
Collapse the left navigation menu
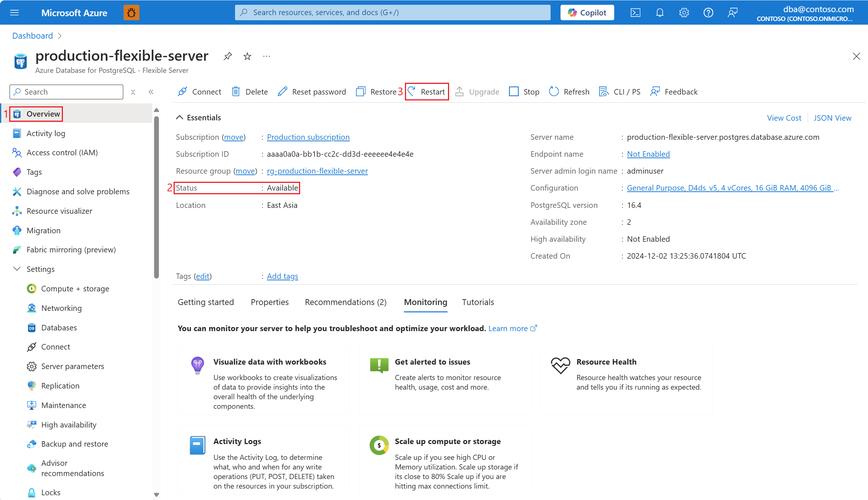pyautogui.click(x=151, y=92)
